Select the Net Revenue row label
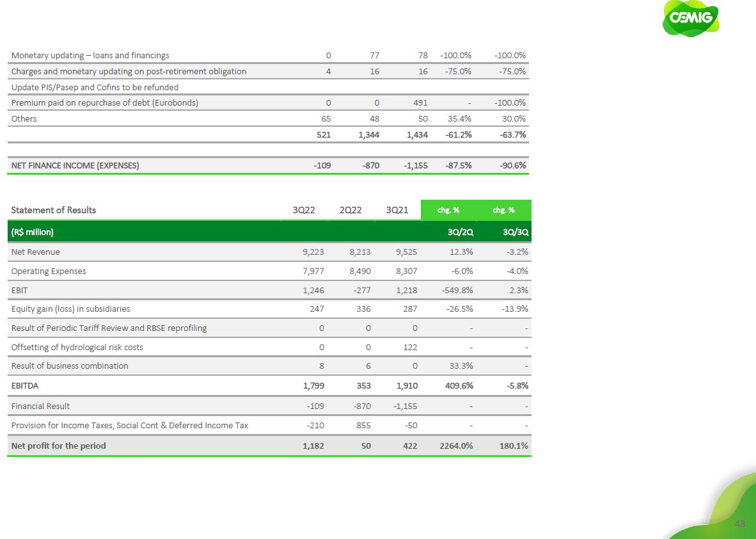This screenshot has height=539, width=756. [36, 252]
